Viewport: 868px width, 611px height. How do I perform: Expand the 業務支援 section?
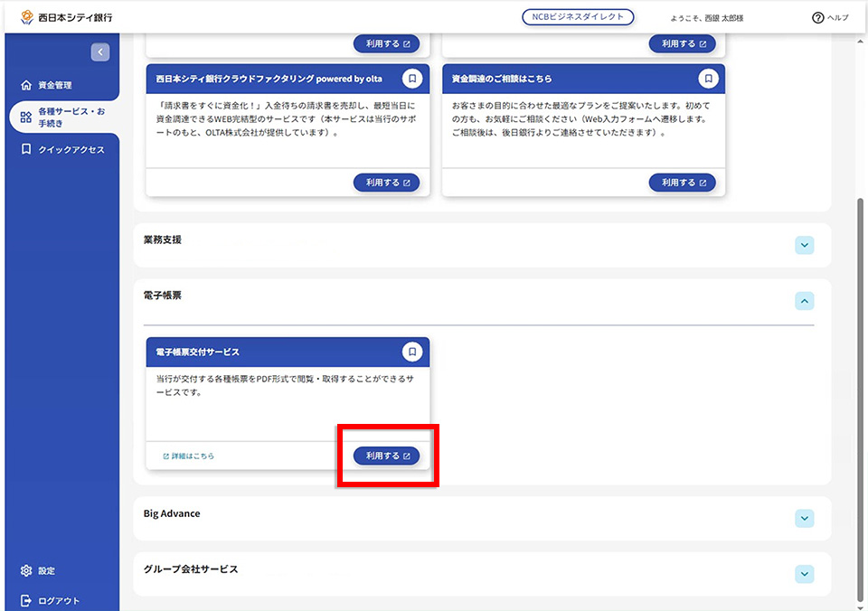tap(805, 245)
